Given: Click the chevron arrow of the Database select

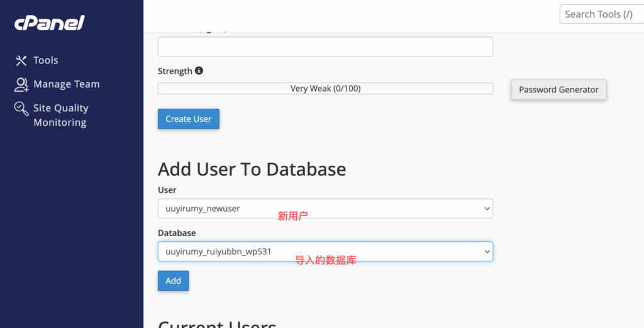Looking at the screenshot, I should click(486, 252).
